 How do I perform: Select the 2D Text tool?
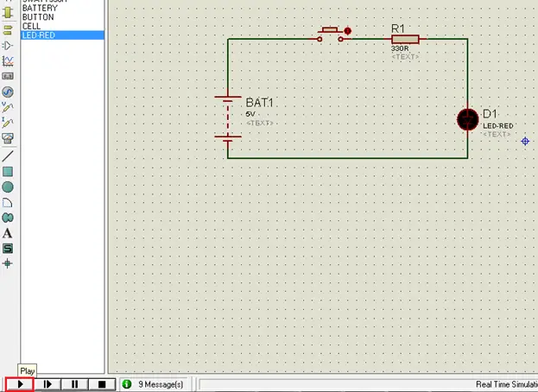click(8, 233)
